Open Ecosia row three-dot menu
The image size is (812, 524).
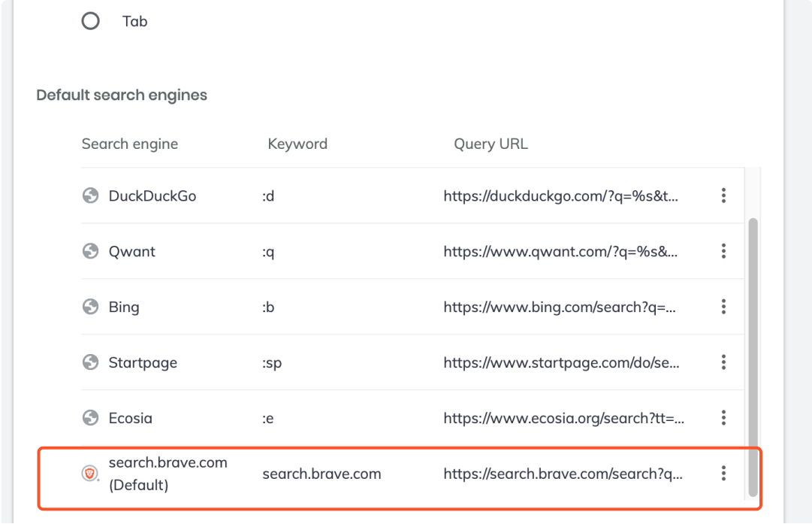click(723, 417)
